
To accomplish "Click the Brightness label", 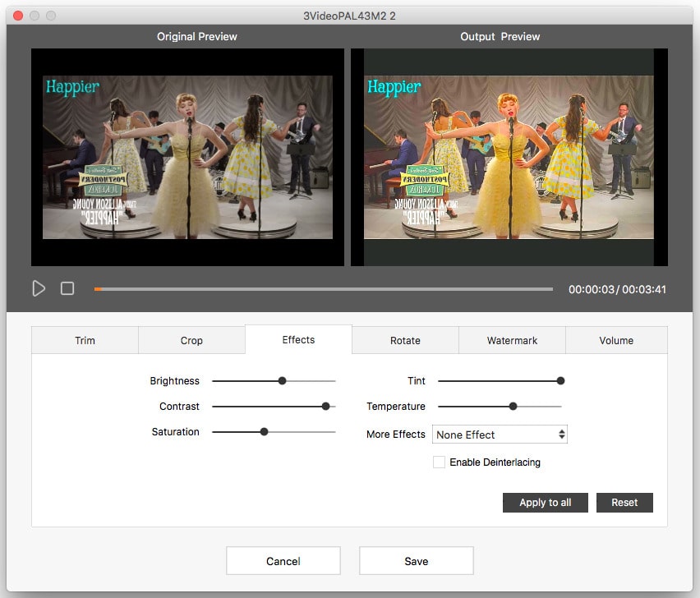I will tap(174, 381).
